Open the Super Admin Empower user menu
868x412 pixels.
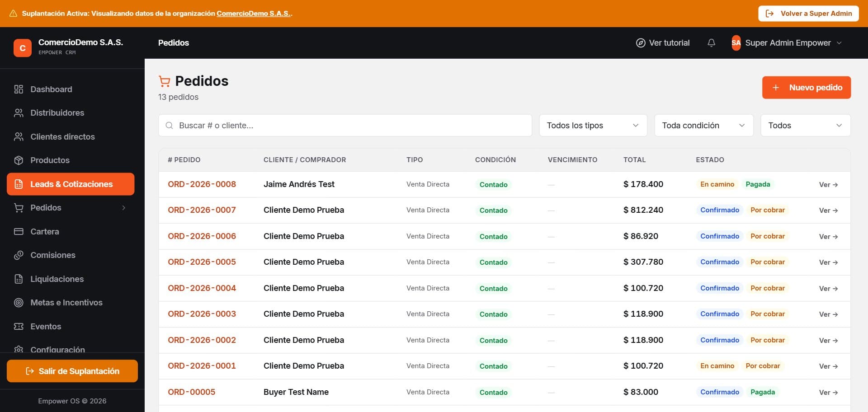[x=787, y=43]
